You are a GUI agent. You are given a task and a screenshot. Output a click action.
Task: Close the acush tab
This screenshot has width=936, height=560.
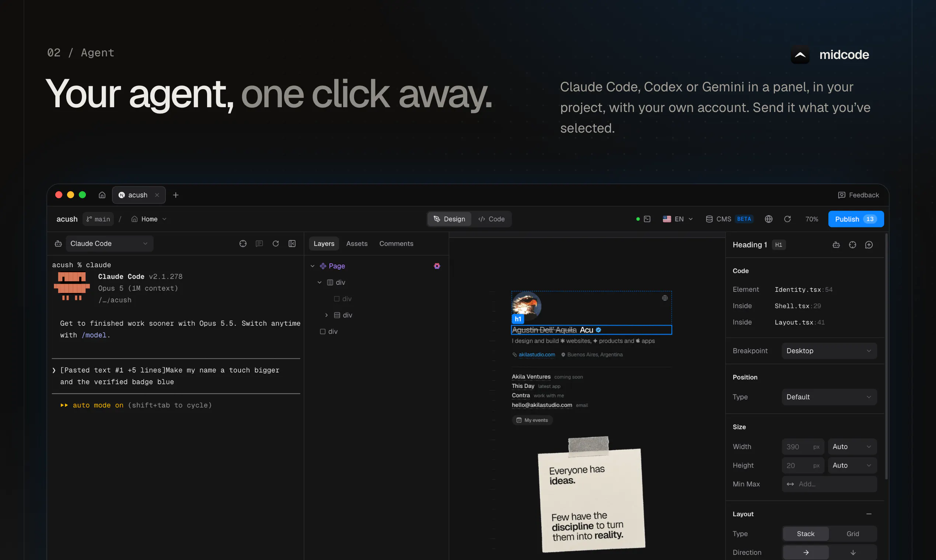click(x=157, y=195)
